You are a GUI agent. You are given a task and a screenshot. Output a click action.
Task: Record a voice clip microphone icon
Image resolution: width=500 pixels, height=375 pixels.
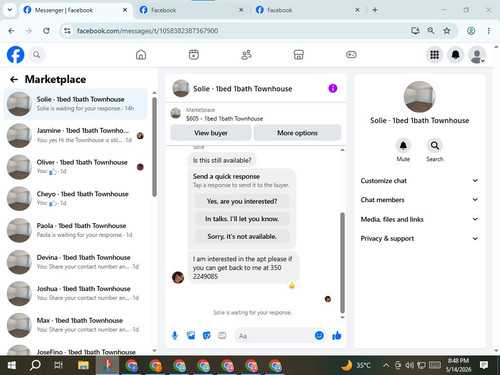coord(175,336)
